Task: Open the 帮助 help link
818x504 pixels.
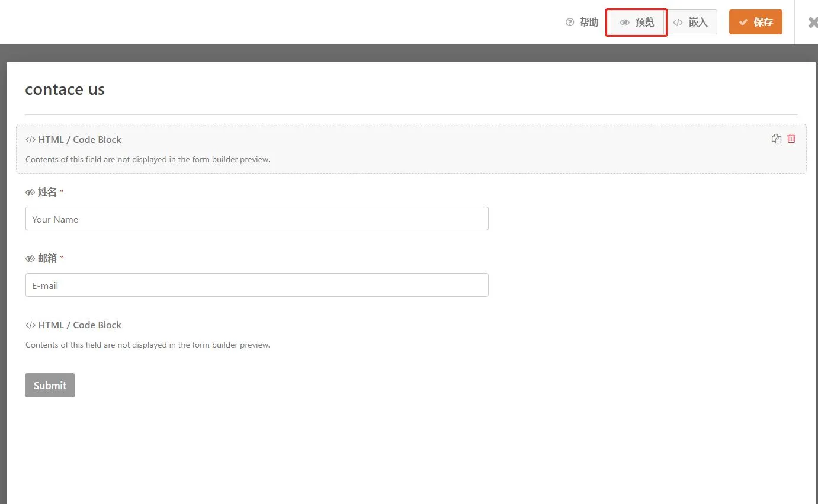Action: tap(589, 23)
